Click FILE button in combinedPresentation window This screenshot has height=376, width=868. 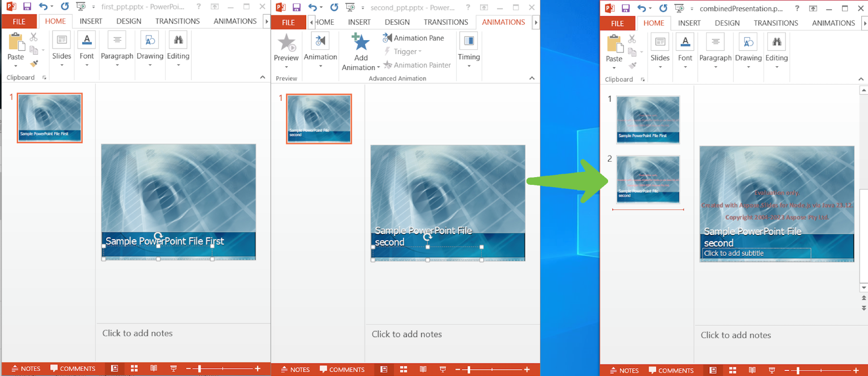tap(617, 23)
